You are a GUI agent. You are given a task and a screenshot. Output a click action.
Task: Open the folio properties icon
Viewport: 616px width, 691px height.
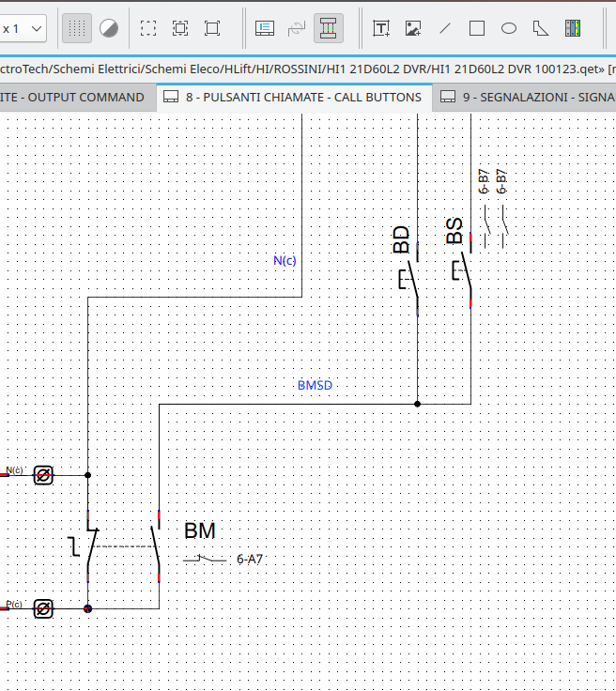265,28
